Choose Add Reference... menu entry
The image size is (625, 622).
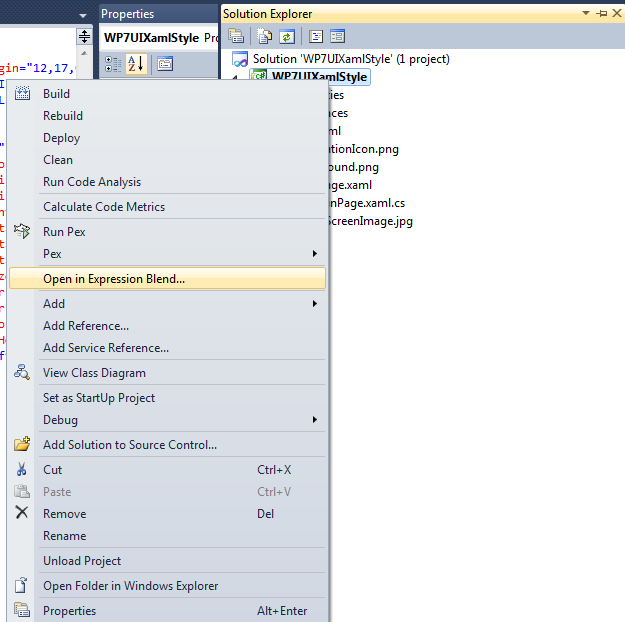167,326
